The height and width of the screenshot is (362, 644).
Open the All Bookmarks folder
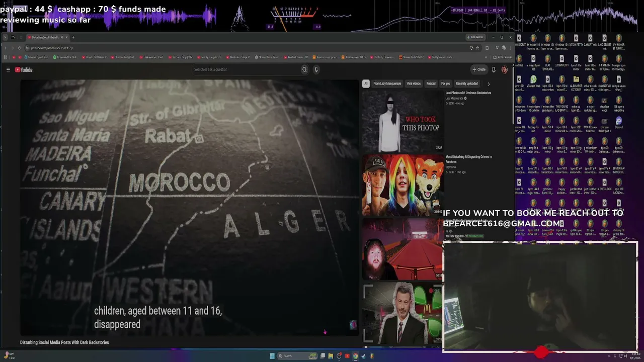tap(503, 57)
